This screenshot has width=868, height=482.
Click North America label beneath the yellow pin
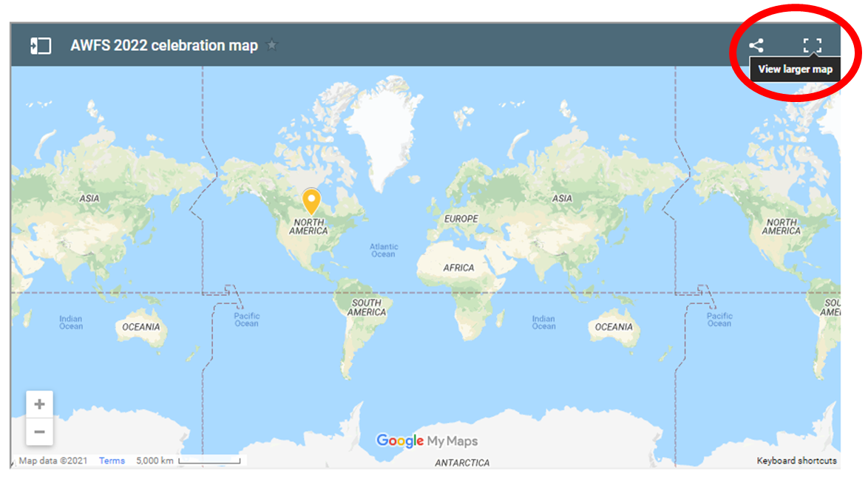tap(309, 227)
